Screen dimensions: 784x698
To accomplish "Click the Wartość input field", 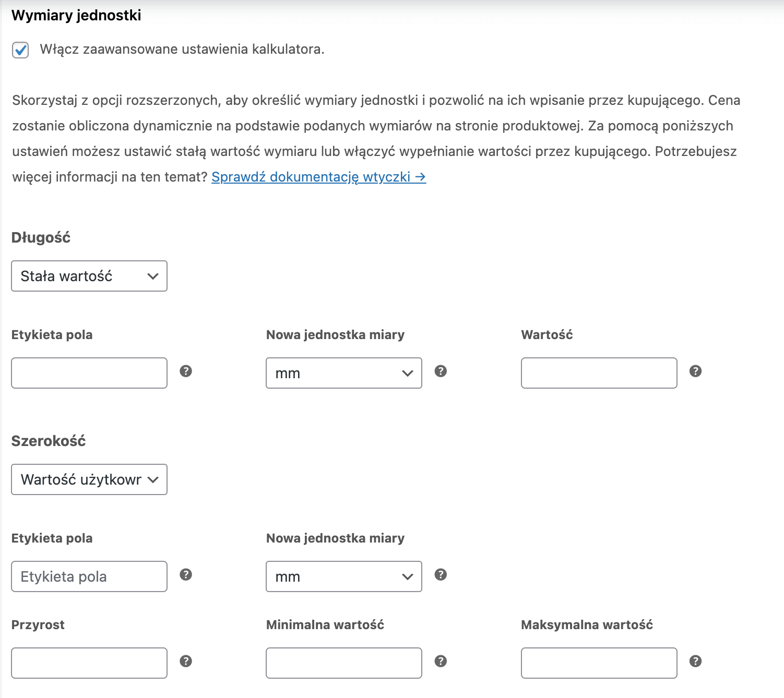I will tap(599, 373).
